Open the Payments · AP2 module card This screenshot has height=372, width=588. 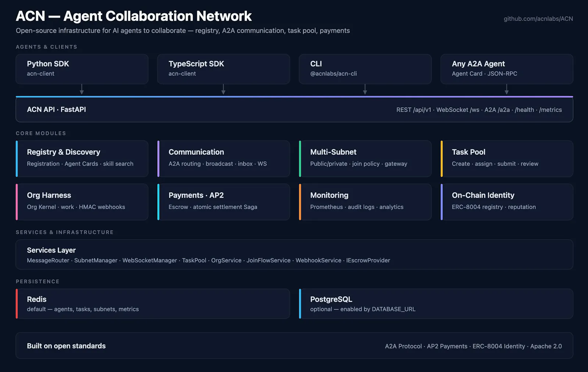[223, 202]
